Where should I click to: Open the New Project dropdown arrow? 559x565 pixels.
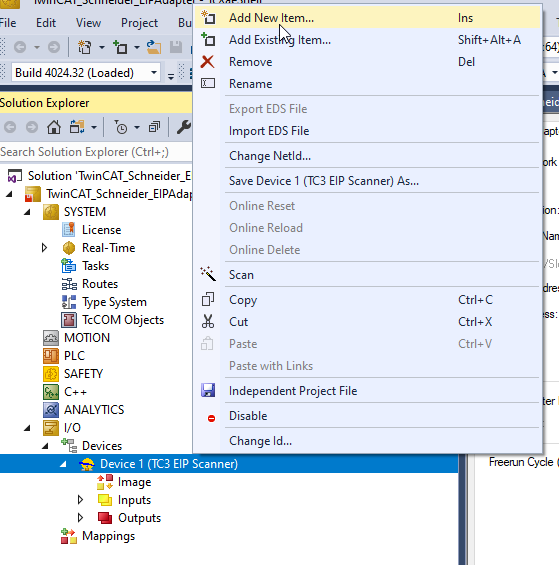point(102,47)
